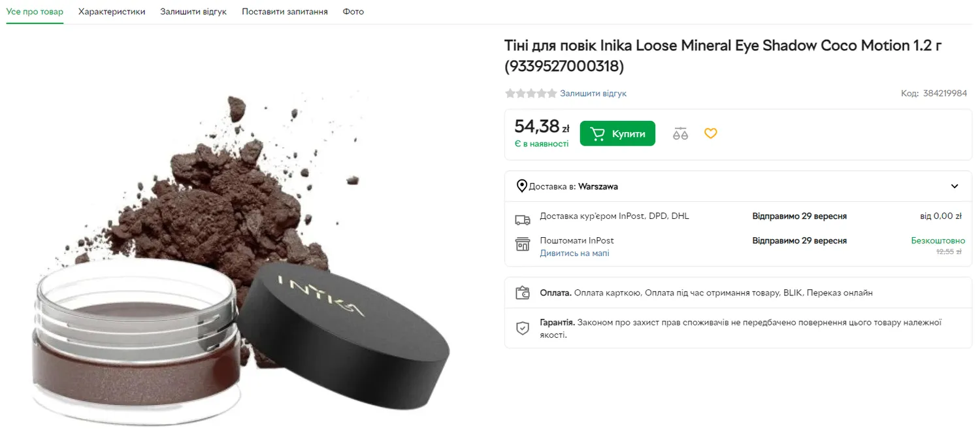Select the Усе про товар tab
The image size is (980, 441).
coord(35,12)
